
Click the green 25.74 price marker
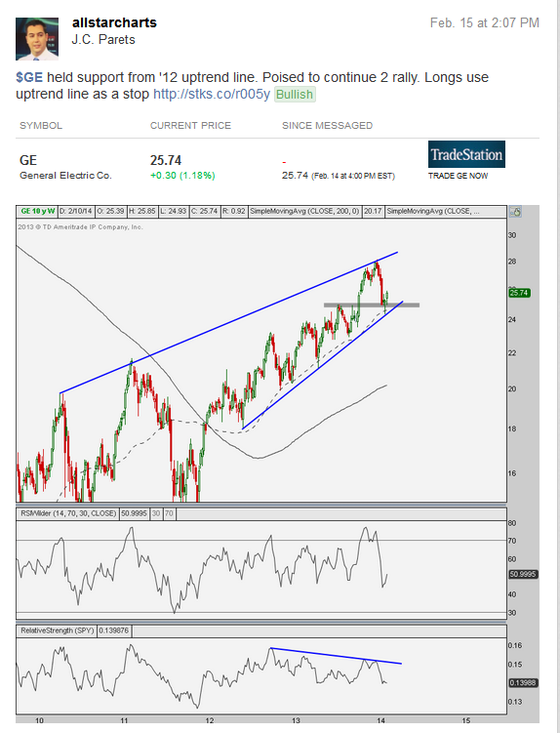pos(519,293)
